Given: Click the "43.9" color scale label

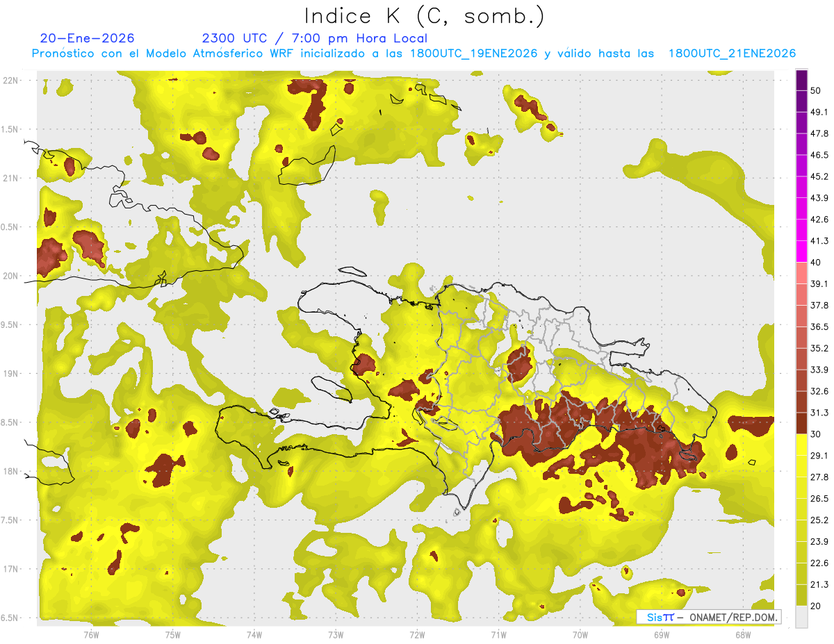Looking at the screenshot, I should (819, 198).
